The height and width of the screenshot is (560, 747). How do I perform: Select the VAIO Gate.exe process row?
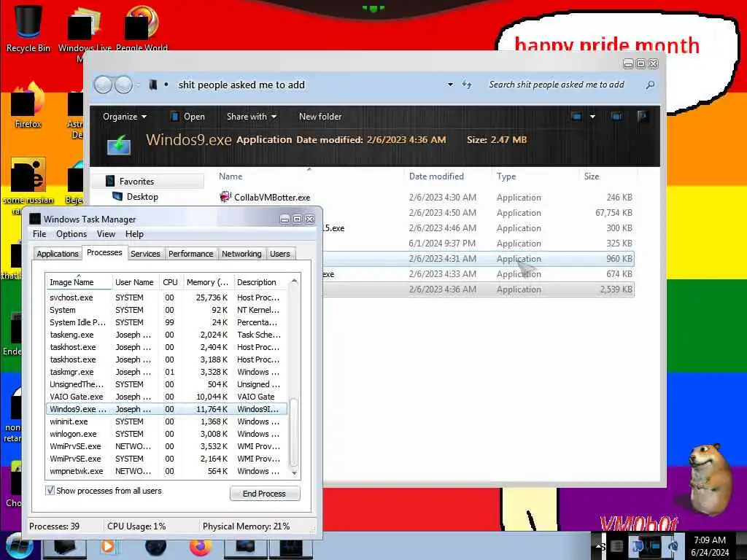pos(167,397)
